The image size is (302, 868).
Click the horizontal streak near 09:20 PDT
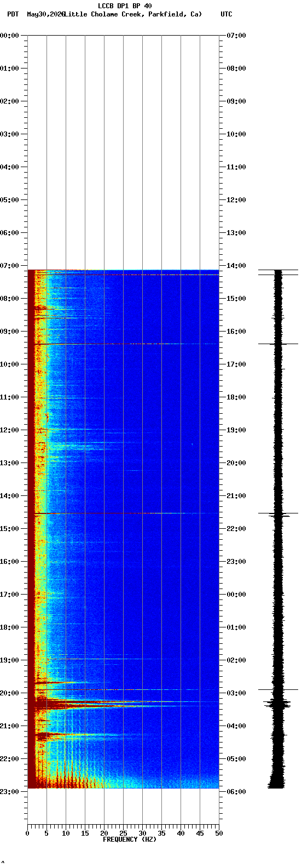[x=123, y=344]
